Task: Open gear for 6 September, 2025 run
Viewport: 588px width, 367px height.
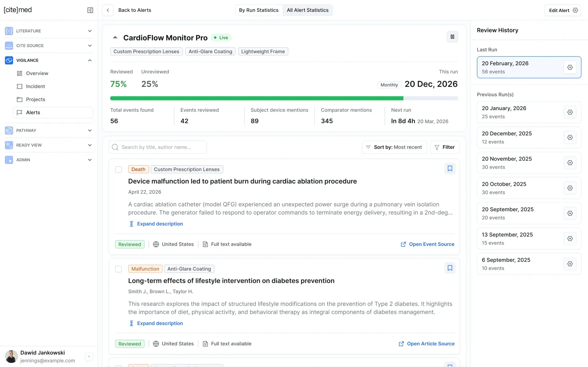Action: click(570, 264)
